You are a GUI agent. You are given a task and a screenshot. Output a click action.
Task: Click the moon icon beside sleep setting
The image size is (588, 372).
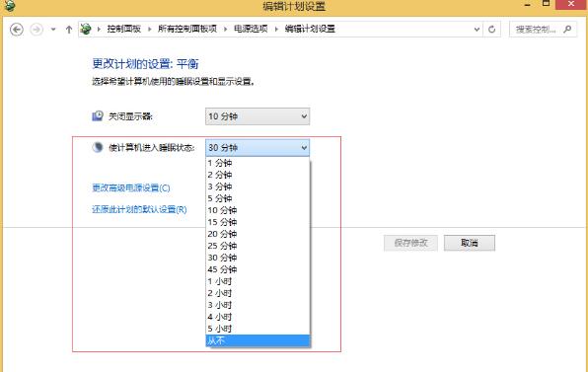98,147
